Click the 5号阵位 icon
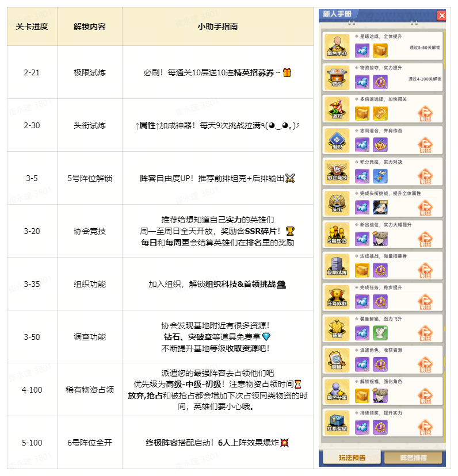Image resolution: width=458 pixels, height=476 pixels. click(x=337, y=234)
